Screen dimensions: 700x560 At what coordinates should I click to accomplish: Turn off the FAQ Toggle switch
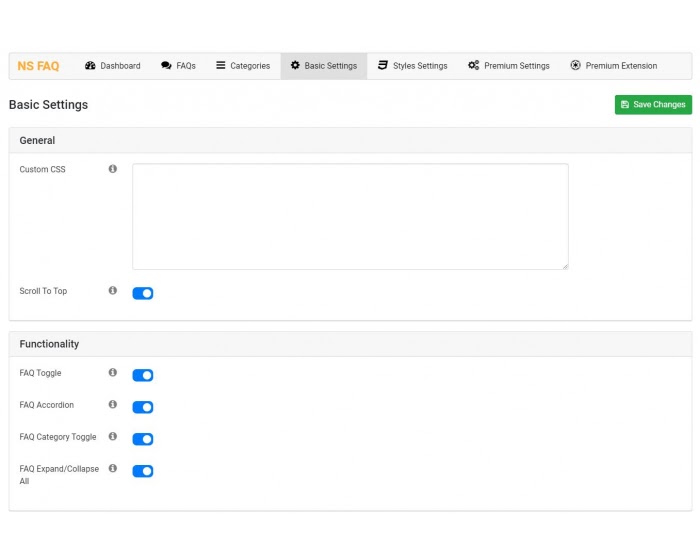(143, 376)
